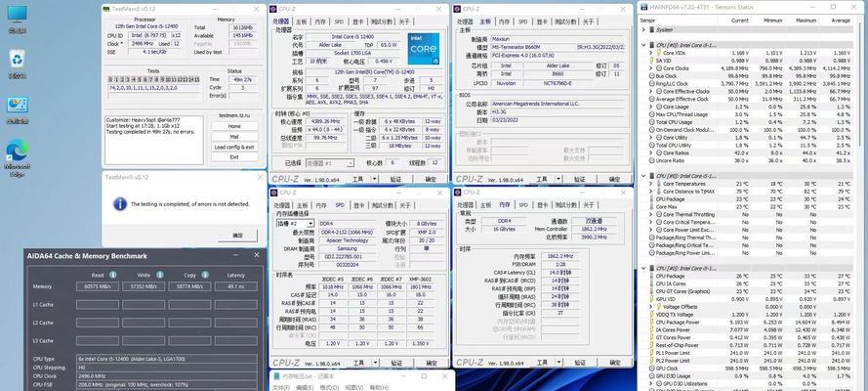Click 确定 button in CPU-Z memory window
868x391 pixels.
pos(614,364)
